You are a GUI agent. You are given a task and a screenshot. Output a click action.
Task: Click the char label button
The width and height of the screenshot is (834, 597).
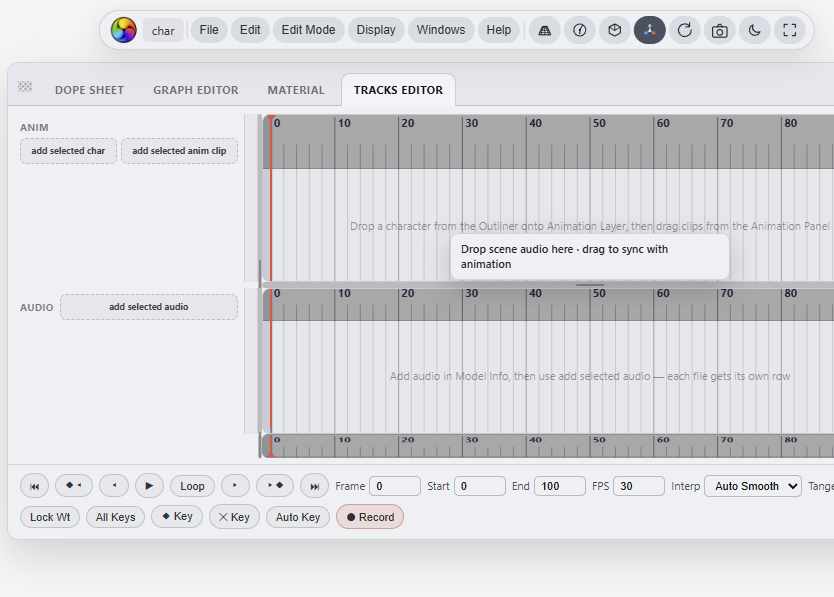[163, 30]
